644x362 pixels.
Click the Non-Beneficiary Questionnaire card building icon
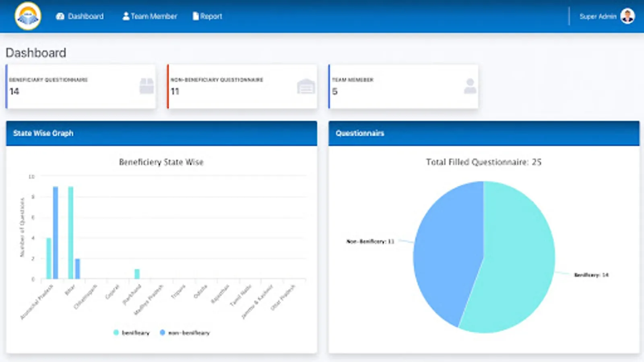(306, 86)
